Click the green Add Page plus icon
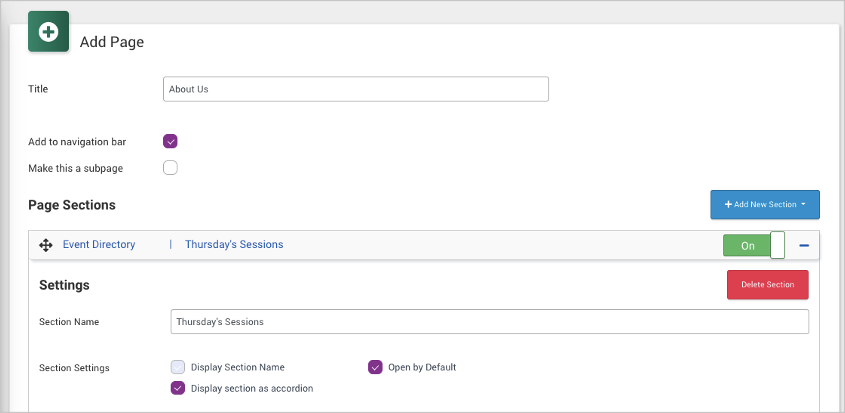The width and height of the screenshot is (845, 413). click(48, 32)
